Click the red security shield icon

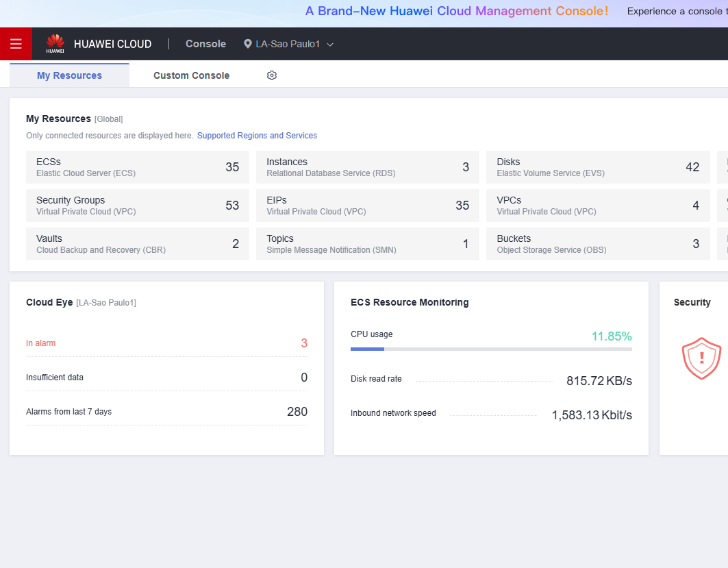(701, 358)
